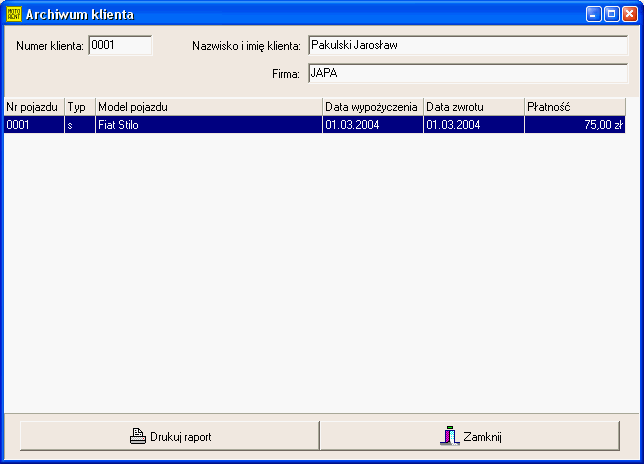The image size is (644, 464).
Task: Print the report with Drukuj raport
Action: pos(169,437)
